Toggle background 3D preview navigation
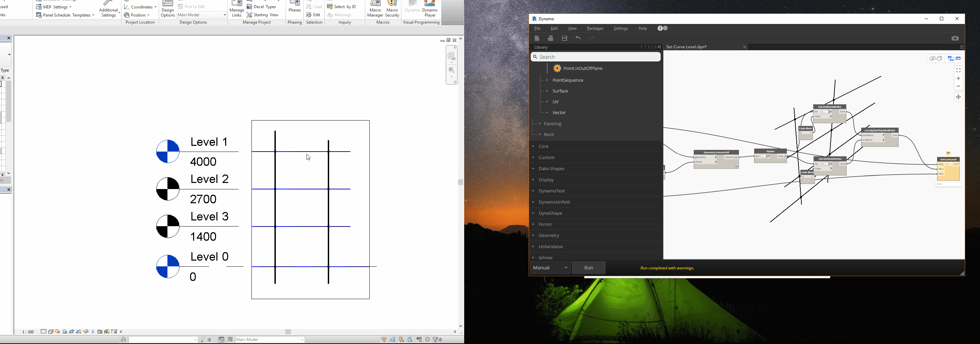The width and height of the screenshot is (980, 344). pos(936,59)
